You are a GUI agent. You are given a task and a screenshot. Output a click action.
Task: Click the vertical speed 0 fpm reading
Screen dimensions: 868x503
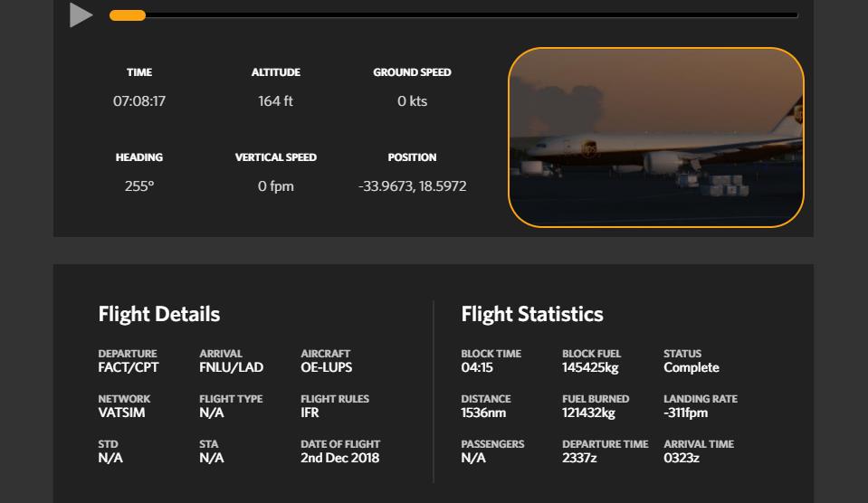click(x=275, y=186)
